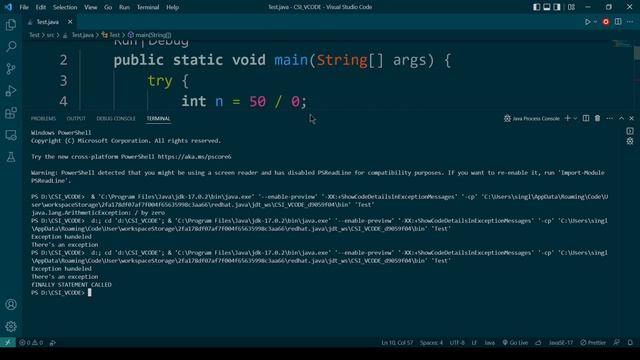The width and height of the screenshot is (640, 360).
Task: Toggle the secondary side bar layout
Action: click(x=557, y=7)
